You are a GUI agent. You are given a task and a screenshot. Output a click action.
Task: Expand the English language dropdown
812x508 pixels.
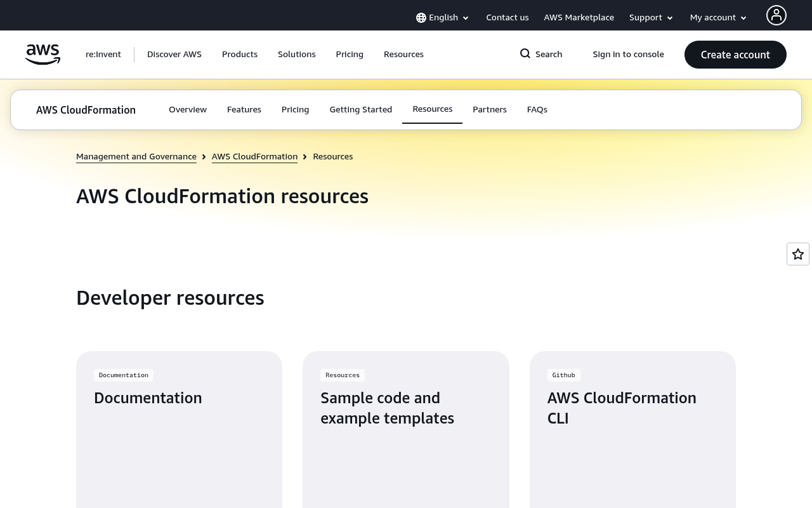443,18
